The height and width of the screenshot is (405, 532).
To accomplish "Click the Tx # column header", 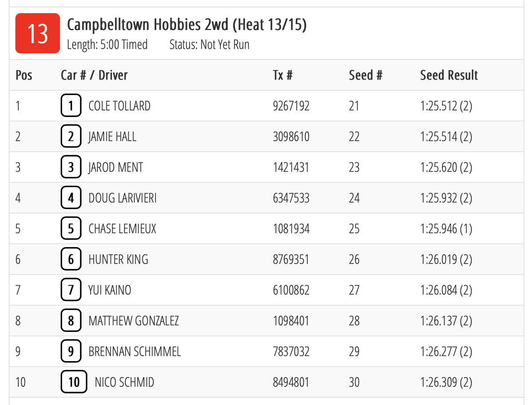I will [282, 75].
